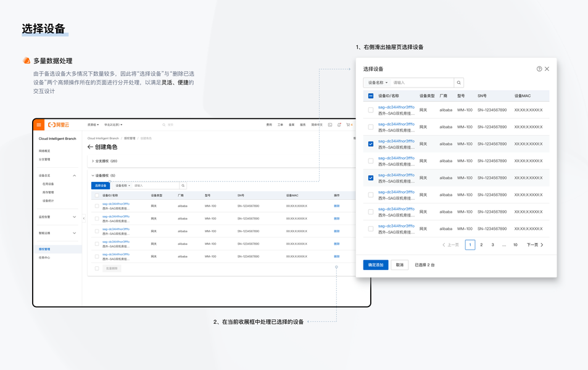Viewport: 588px width, 370px height.
Task: Open the shopping cart icon
Action: click(349, 125)
